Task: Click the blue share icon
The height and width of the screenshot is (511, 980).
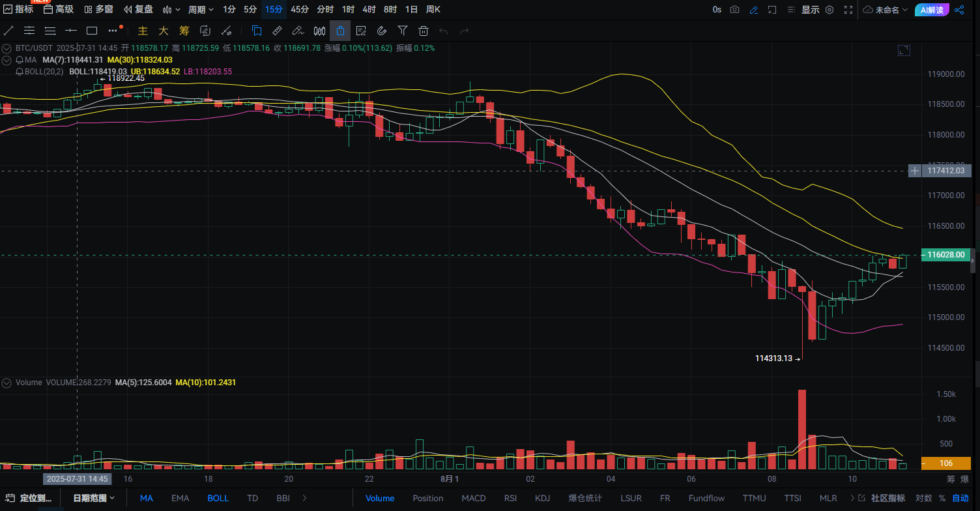Action: [x=959, y=10]
